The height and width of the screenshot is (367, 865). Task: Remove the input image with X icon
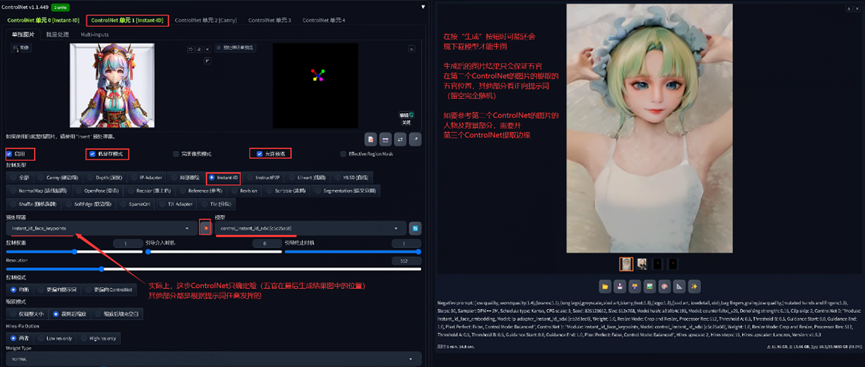pyautogui.click(x=207, y=49)
